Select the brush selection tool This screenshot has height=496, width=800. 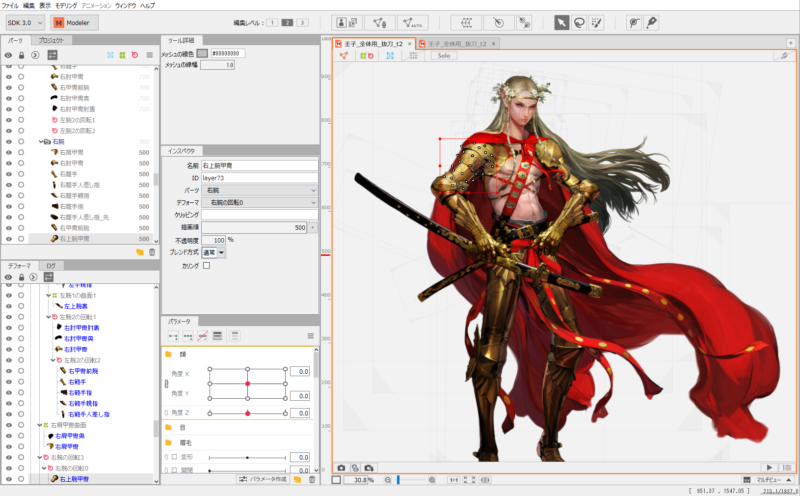coord(596,22)
